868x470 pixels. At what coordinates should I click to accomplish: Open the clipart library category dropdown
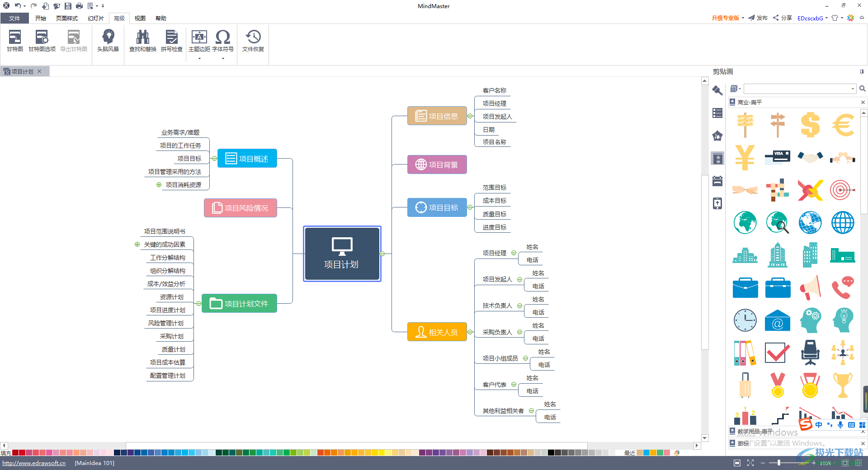(x=736, y=89)
